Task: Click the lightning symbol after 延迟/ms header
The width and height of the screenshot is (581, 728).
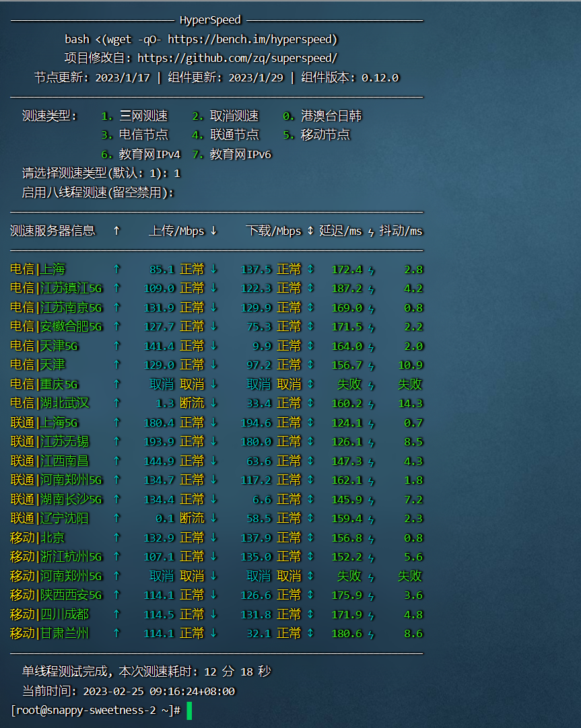Action: (371, 231)
